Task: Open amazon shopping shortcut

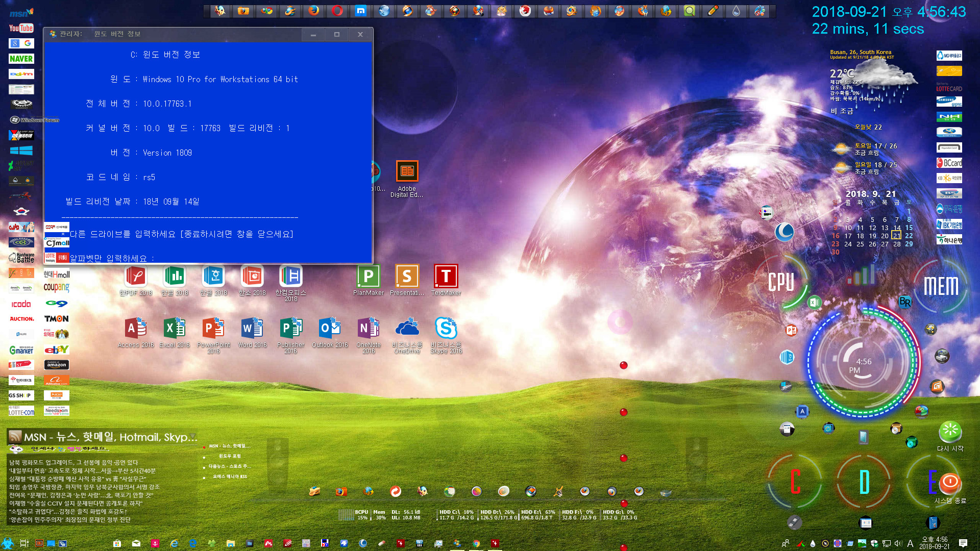Action: pos(56,365)
